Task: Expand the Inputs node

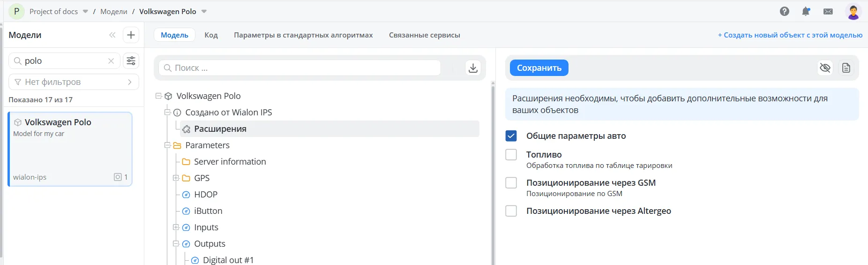Action: (x=176, y=227)
